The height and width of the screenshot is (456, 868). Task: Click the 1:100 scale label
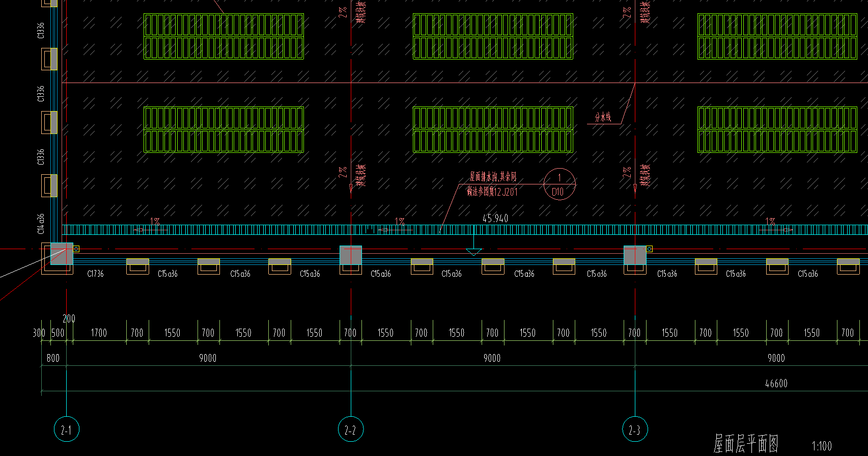click(822, 446)
